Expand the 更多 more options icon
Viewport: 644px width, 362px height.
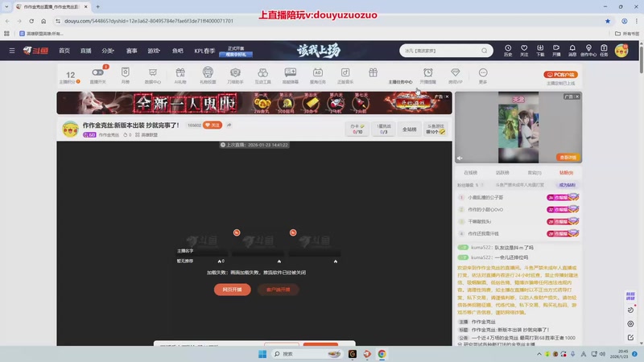pos(483,75)
